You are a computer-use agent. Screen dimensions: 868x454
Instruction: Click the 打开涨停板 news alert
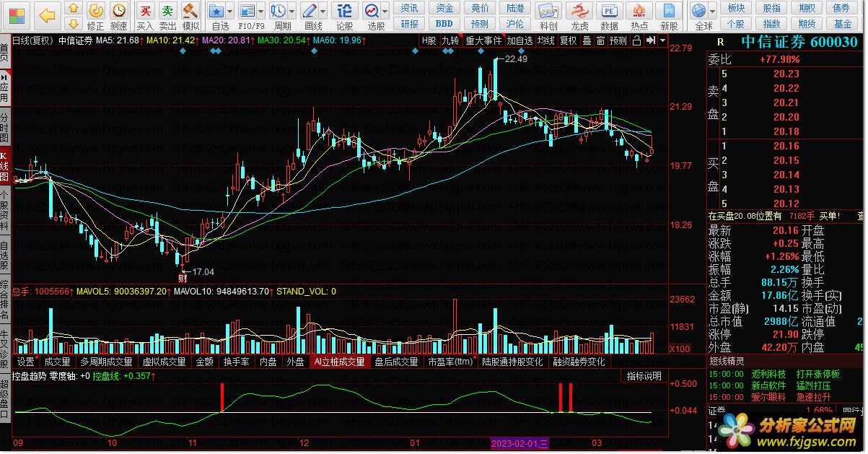(817, 374)
